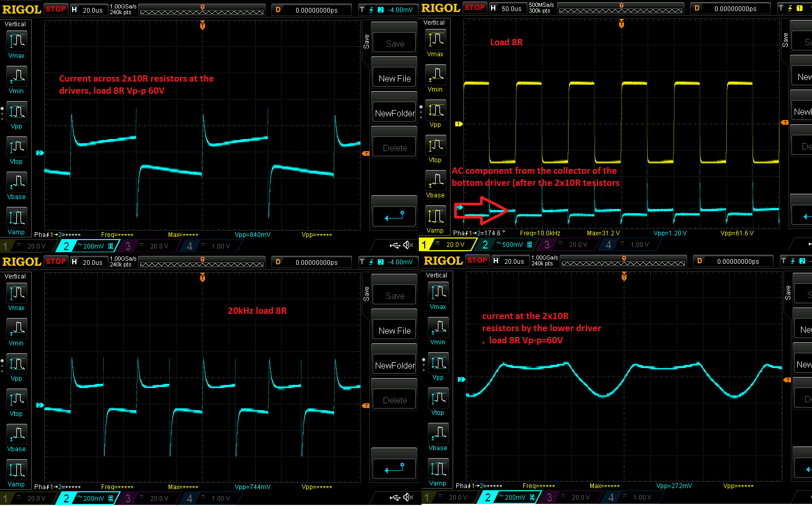
Task: Choose Vpp icon in the Vpp=272mV capture
Action: tap(438, 362)
